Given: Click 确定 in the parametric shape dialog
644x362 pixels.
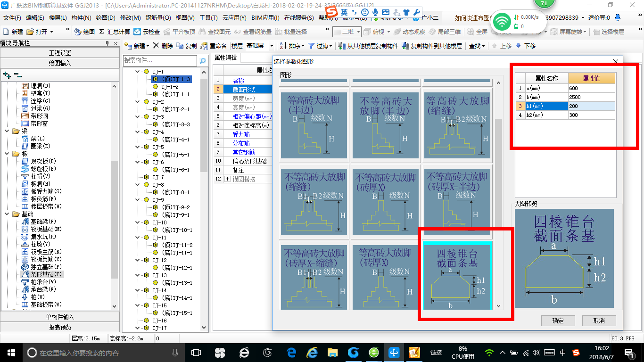Looking at the screenshot, I should pyautogui.click(x=558, y=321).
